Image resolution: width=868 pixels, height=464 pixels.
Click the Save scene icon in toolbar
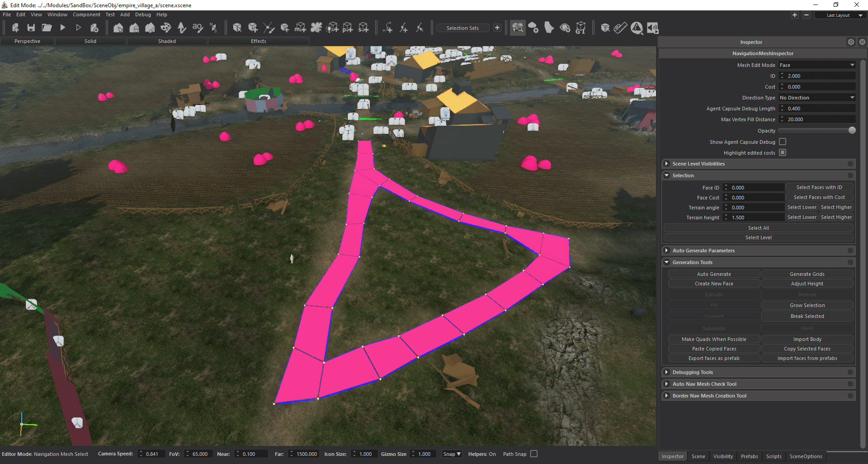pyautogui.click(x=31, y=28)
